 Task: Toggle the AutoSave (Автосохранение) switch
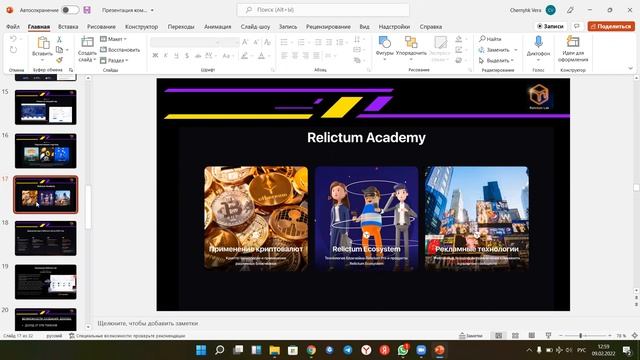click(x=70, y=10)
